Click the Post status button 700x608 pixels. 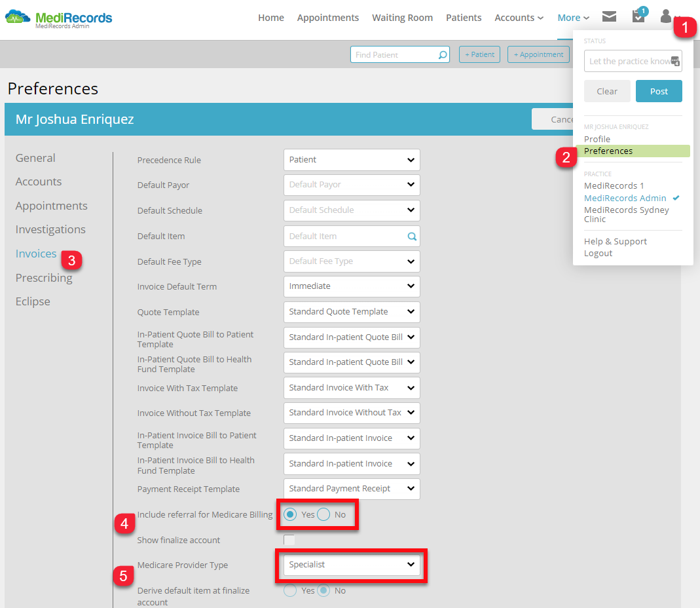point(659,91)
